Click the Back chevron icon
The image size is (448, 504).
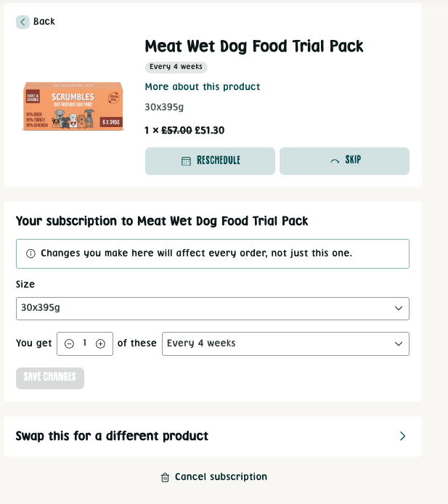pos(23,22)
